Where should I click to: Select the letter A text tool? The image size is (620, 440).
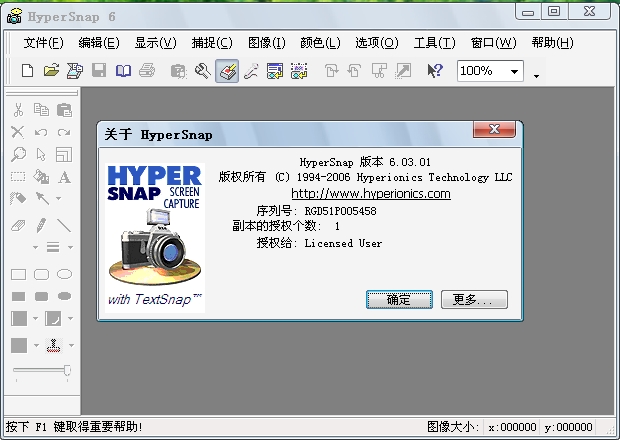tap(64, 177)
